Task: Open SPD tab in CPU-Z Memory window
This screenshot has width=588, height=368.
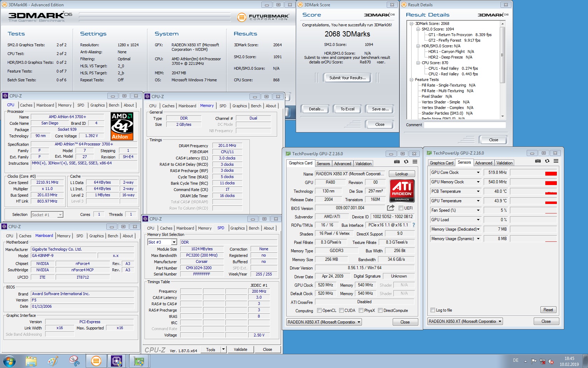Action: [x=223, y=106]
